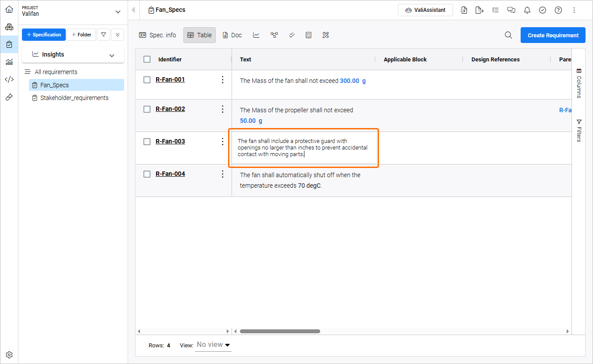Switch to the Table tab
The height and width of the screenshot is (364, 593).
click(x=200, y=35)
